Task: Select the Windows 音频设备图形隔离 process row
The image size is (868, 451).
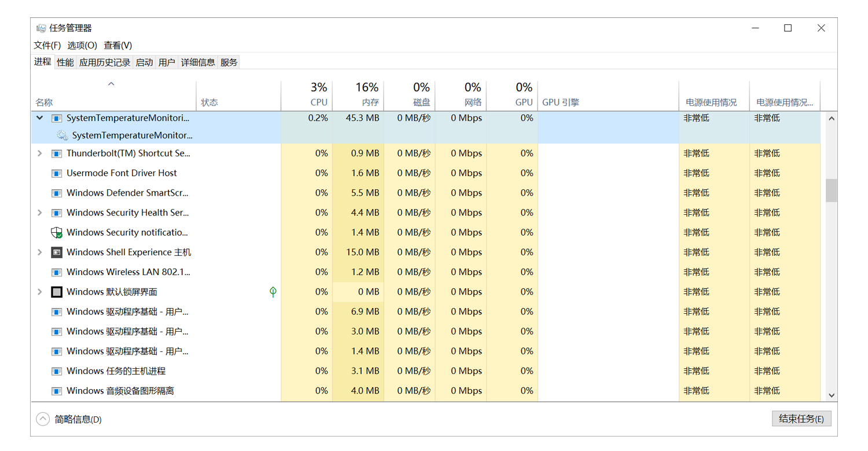Action: click(120, 391)
